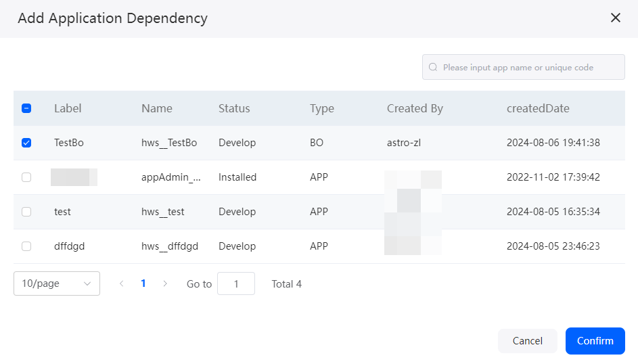
Task: Select the hws__test name cell
Action: (x=163, y=212)
